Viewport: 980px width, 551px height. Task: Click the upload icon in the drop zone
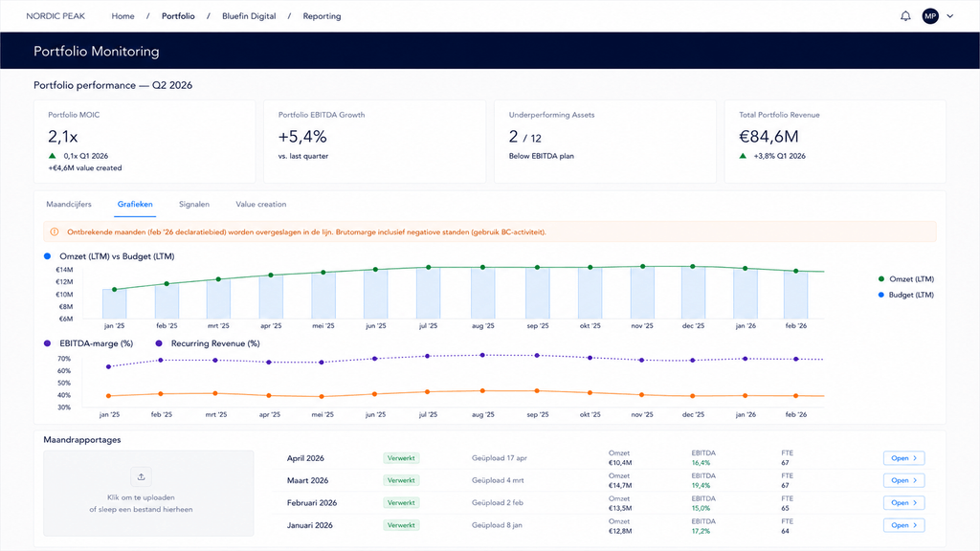pyautogui.click(x=142, y=476)
